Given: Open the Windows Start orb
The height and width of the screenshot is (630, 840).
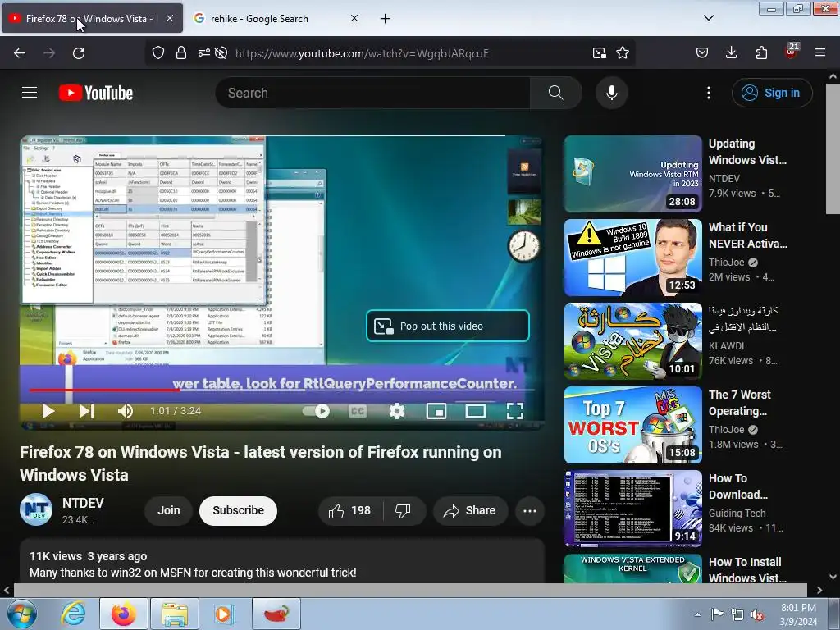Looking at the screenshot, I should point(21,614).
